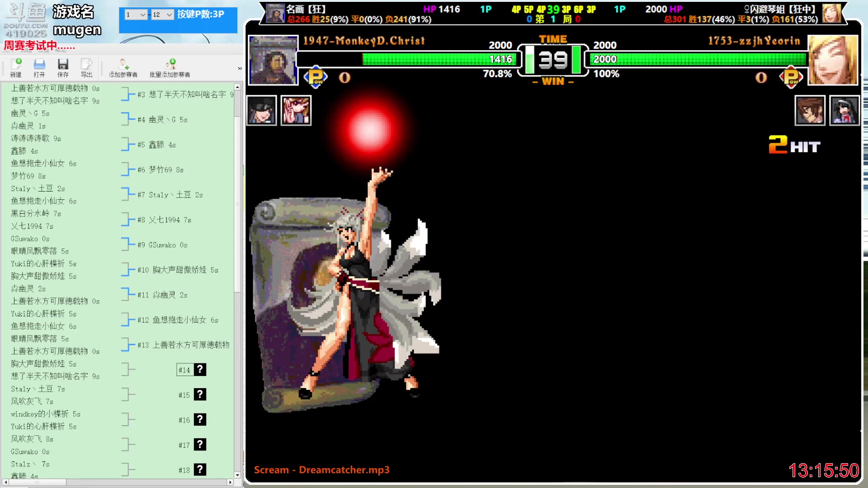Click the horizontal scrollbar left arrow

coord(5,483)
